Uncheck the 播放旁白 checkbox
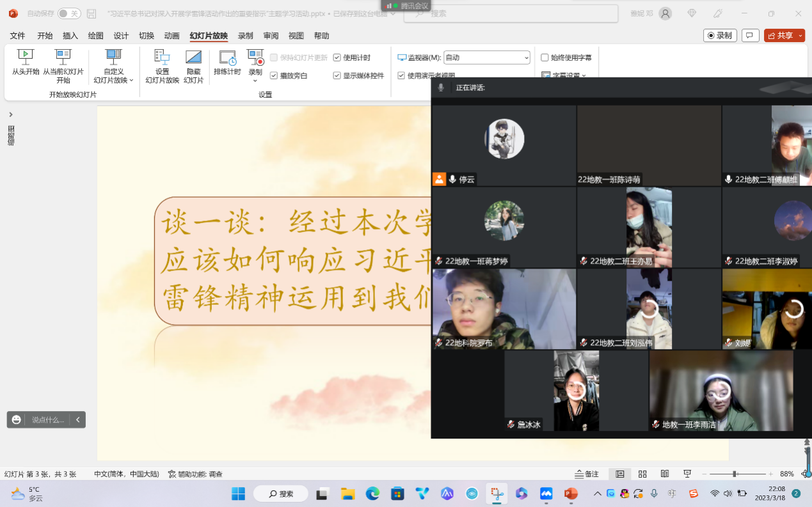Image resolution: width=812 pixels, height=507 pixels. pos(274,75)
